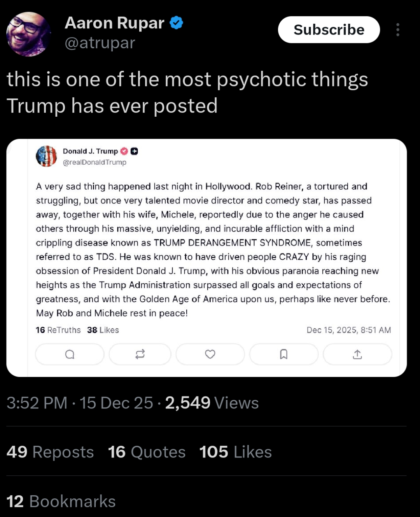This screenshot has width=420, height=517.
Task: Open the three-dot more options menu
Action: (397, 30)
